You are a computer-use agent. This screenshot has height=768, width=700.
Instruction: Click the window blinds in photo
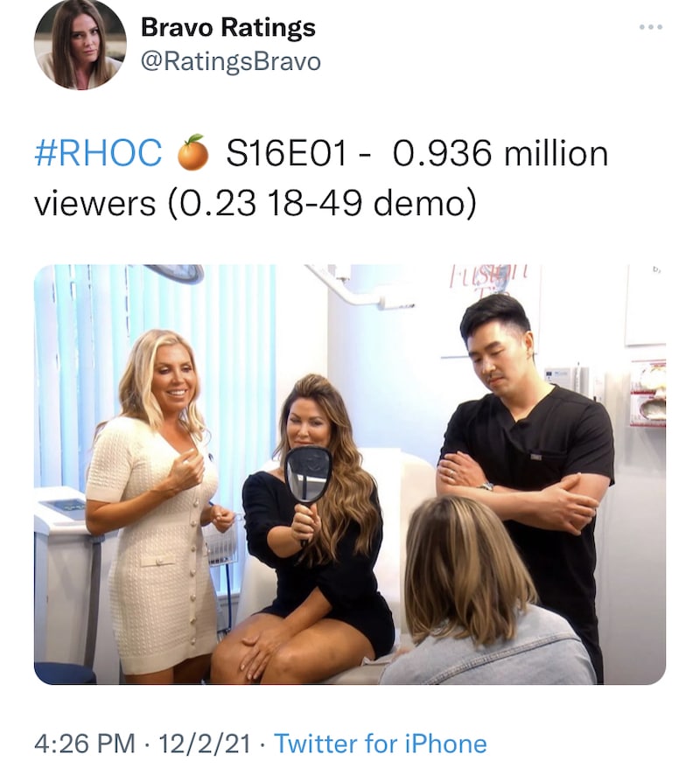[x=162, y=382]
